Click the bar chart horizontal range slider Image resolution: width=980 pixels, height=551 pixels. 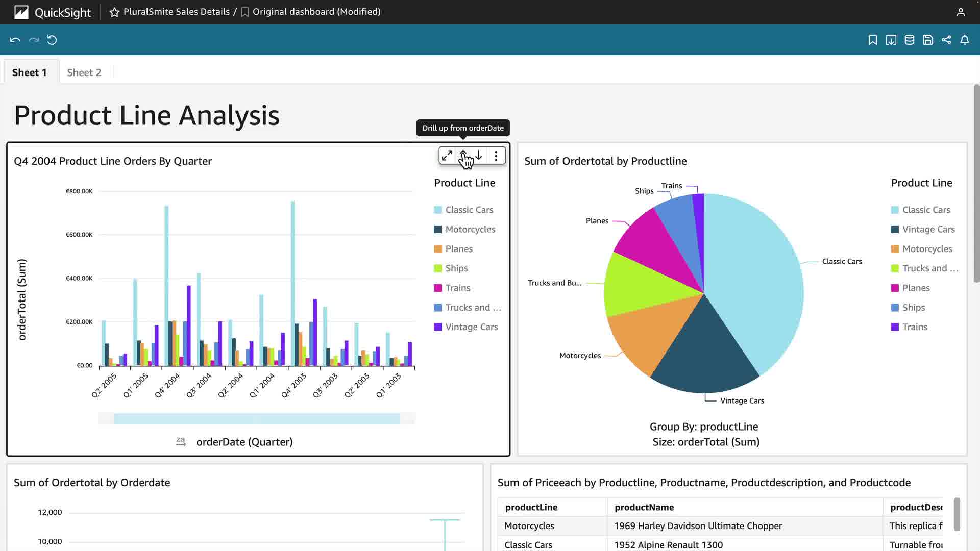point(257,419)
